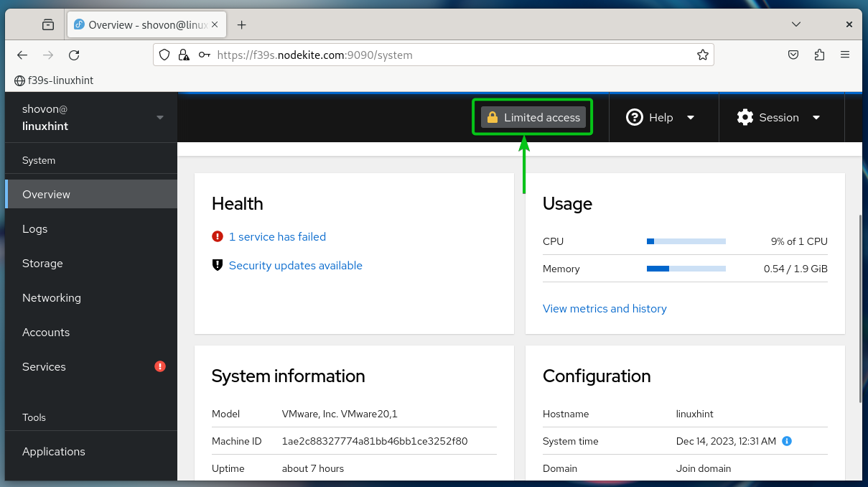The image size is (868, 487).
Task: Click the Firefox View icon
Action: pyautogui.click(x=48, y=24)
